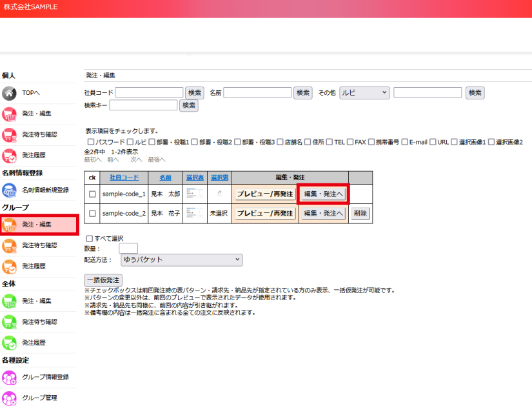Viewport: 532px width, 408px height.
Task: Click the グループ 発注履歴 icon
Action: click(x=9, y=266)
